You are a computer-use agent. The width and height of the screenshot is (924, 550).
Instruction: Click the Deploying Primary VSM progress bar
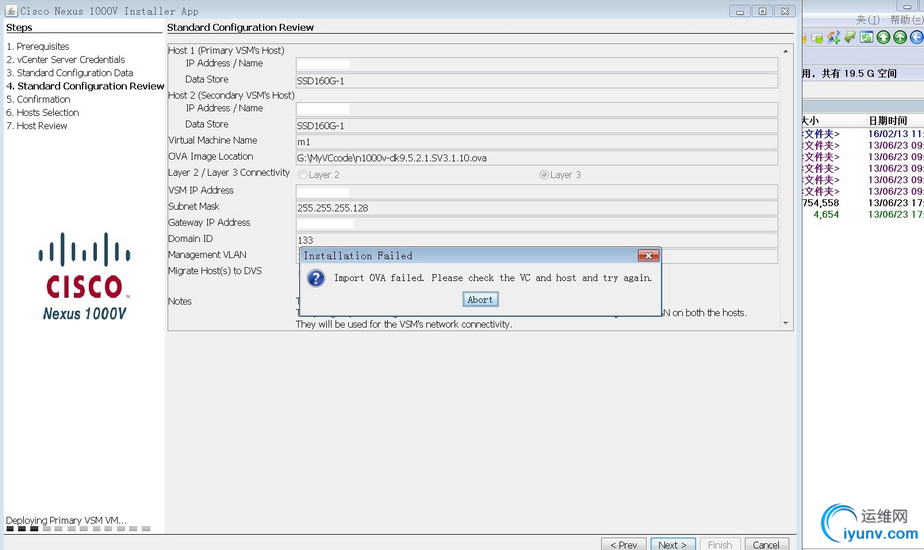(x=78, y=529)
